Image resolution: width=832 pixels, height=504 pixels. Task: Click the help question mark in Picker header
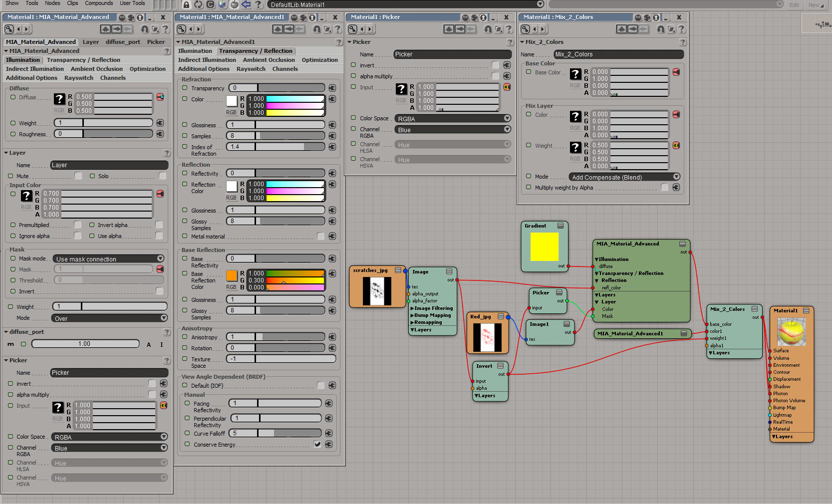tap(510, 42)
